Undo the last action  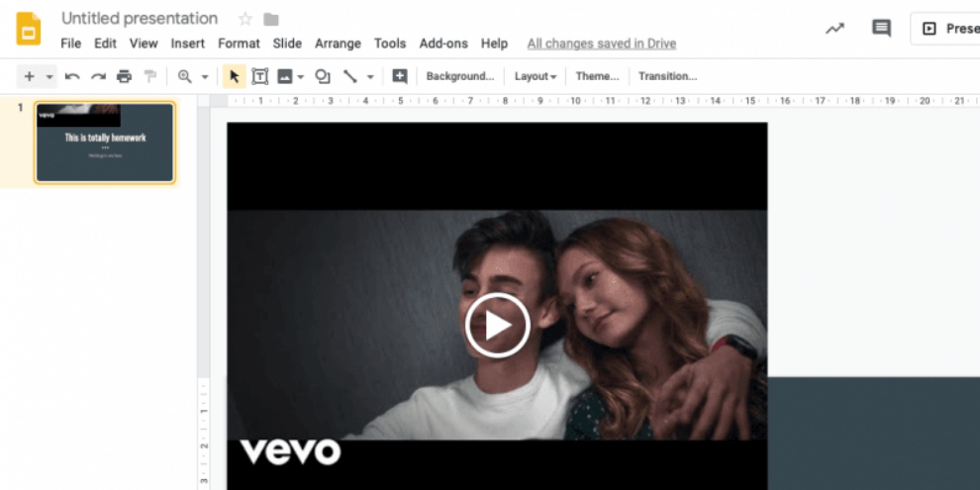click(72, 76)
